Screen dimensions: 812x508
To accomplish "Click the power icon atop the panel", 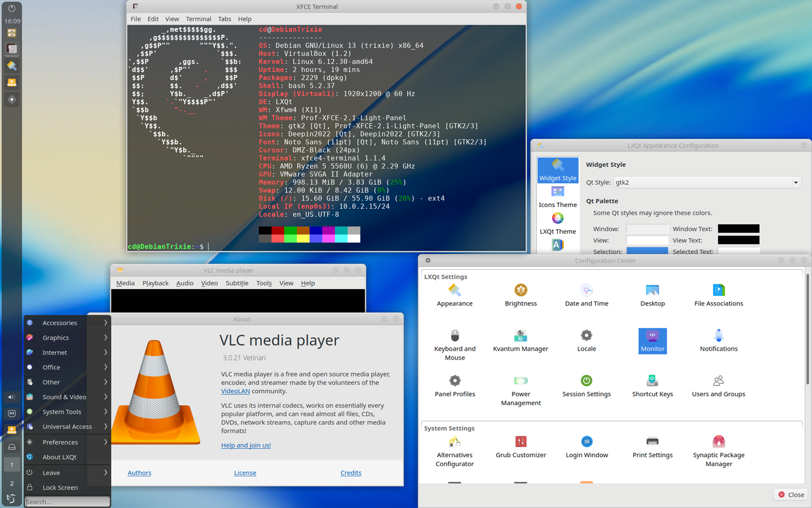I will point(11,8).
